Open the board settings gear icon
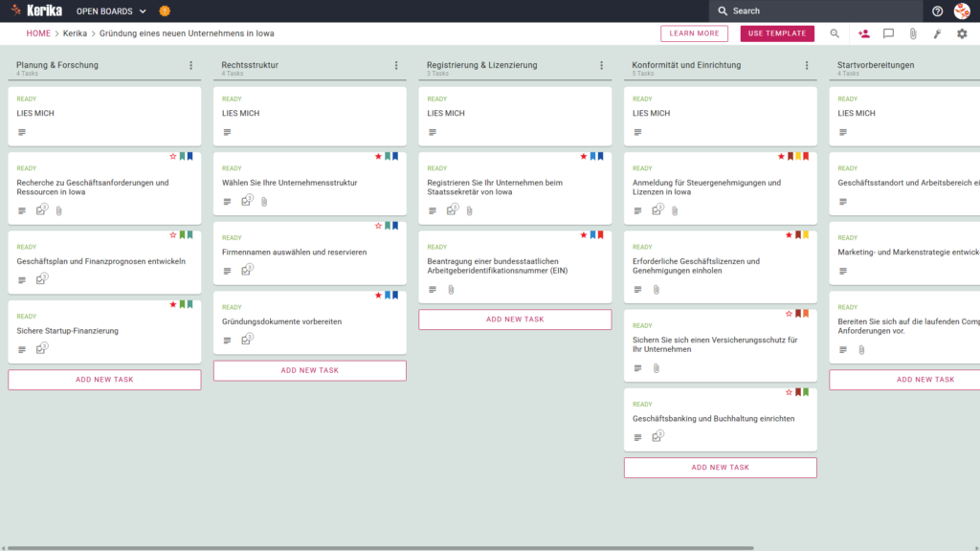The height and width of the screenshot is (551, 980). (962, 33)
